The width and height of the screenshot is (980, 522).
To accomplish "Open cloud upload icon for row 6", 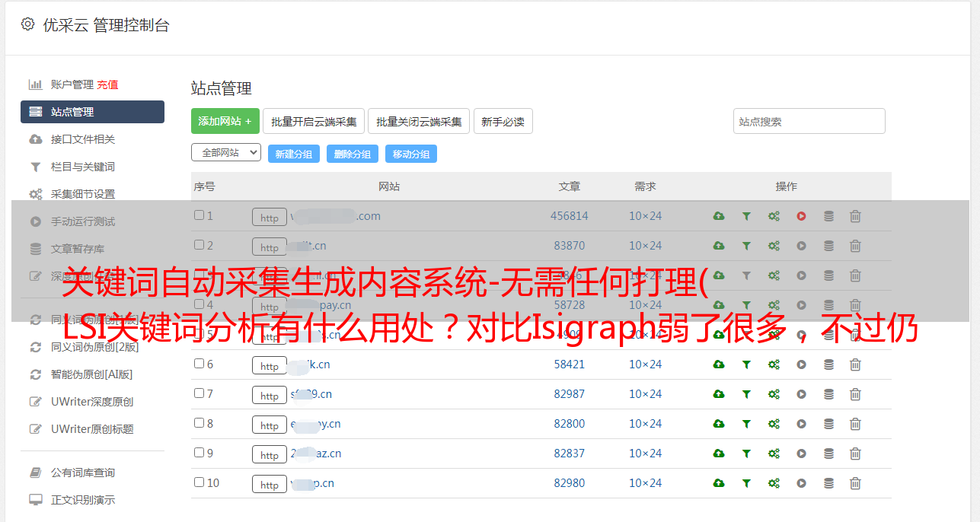I will point(719,364).
